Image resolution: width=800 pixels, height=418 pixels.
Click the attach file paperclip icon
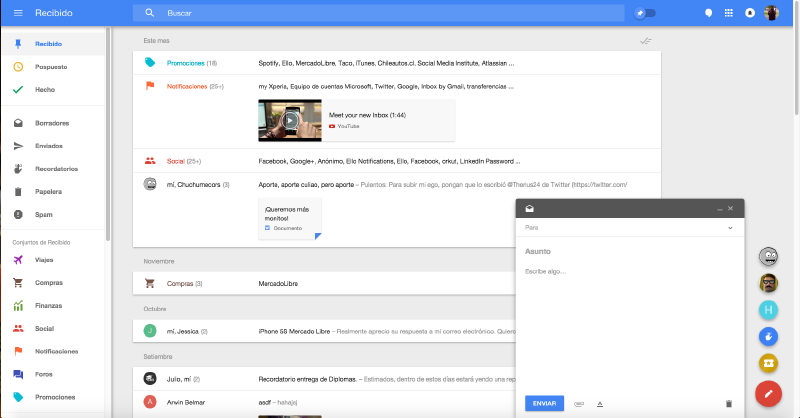580,403
